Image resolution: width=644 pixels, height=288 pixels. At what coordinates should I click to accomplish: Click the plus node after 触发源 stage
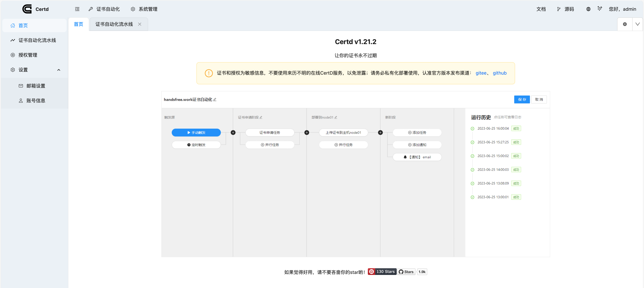point(233,133)
